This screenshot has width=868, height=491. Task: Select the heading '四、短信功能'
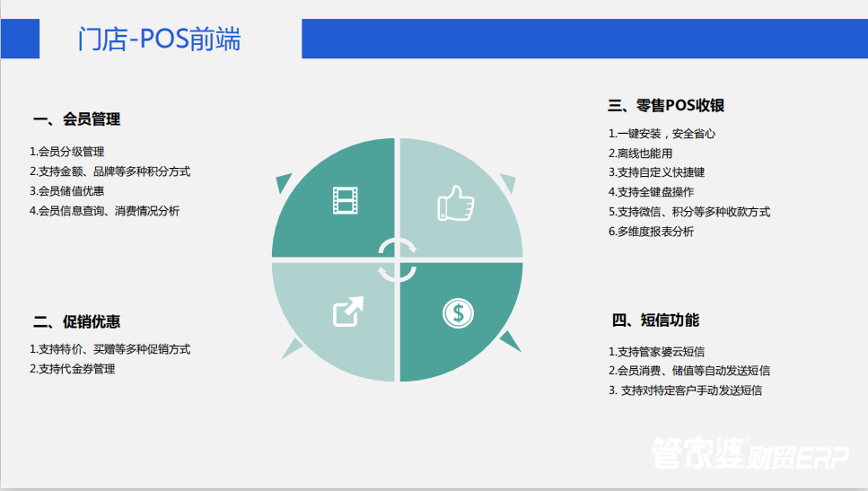pos(655,320)
